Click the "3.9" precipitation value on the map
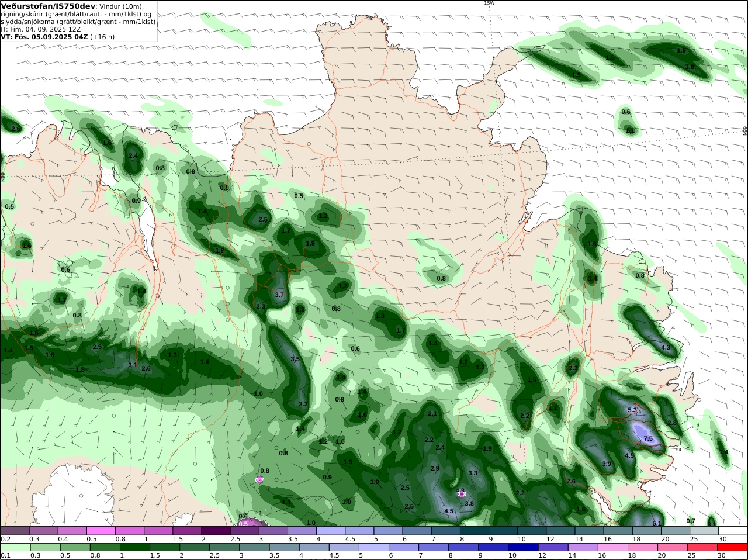The width and height of the screenshot is (748, 560). point(607,464)
